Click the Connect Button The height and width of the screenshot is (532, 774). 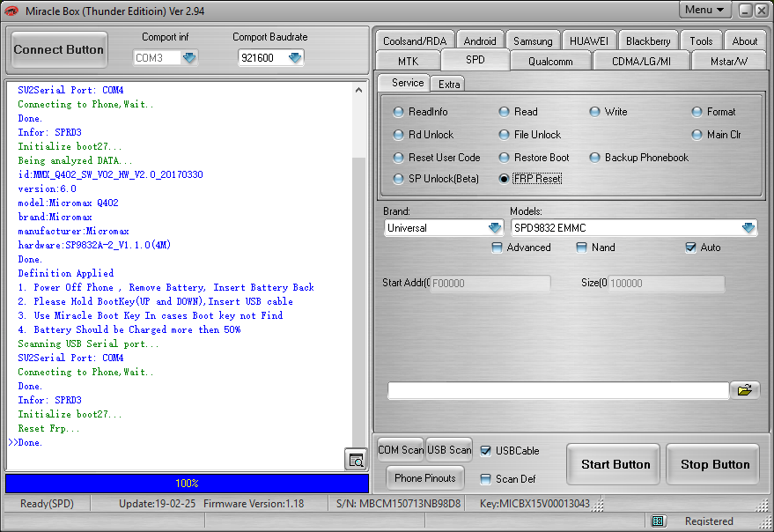(x=59, y=49)
